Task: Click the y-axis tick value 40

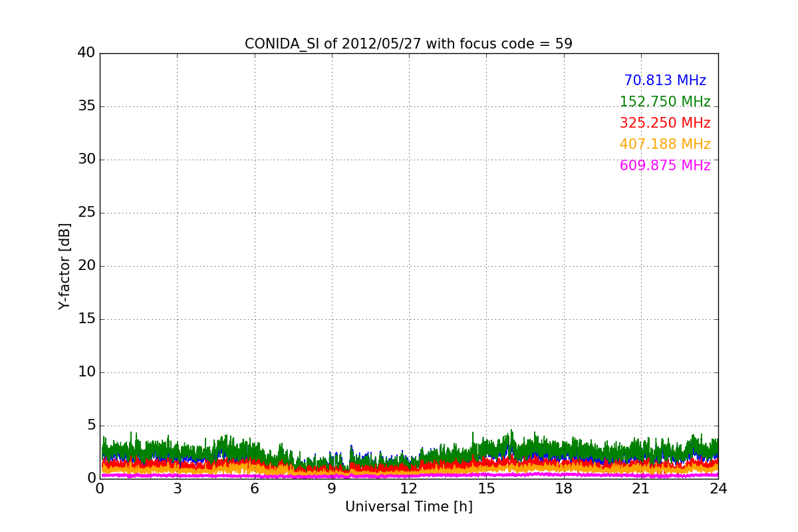Action: 86,53
